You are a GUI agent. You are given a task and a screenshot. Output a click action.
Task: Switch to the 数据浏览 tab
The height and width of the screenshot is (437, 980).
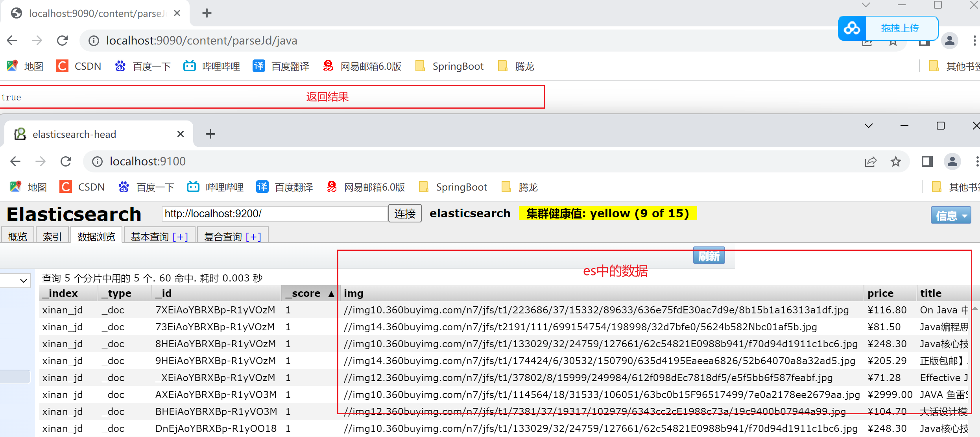click(x=96, y=236)
